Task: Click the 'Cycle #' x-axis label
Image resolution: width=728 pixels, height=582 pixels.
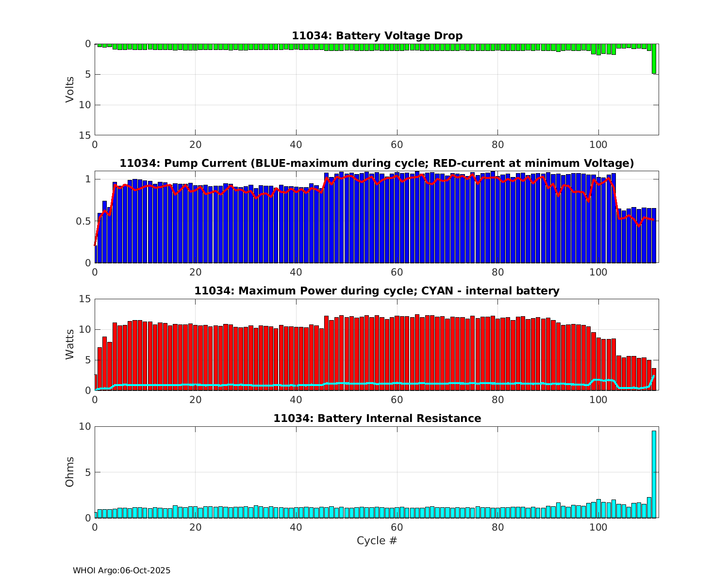Action: tap(377, 541)
